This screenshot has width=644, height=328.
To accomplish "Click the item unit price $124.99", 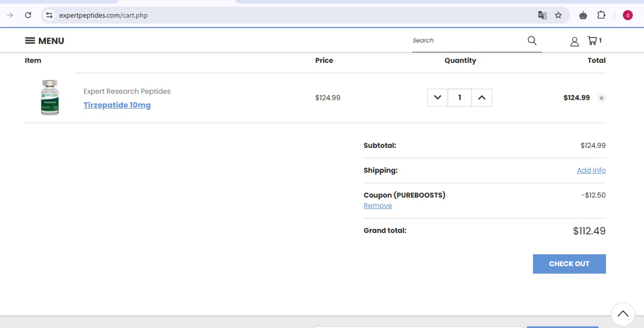I will point(328,98).
